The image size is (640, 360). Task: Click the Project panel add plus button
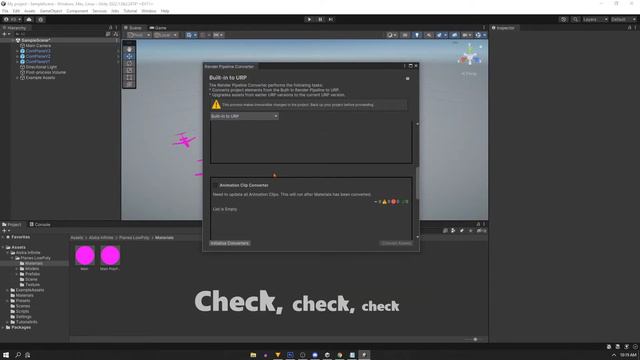point(5,231)
